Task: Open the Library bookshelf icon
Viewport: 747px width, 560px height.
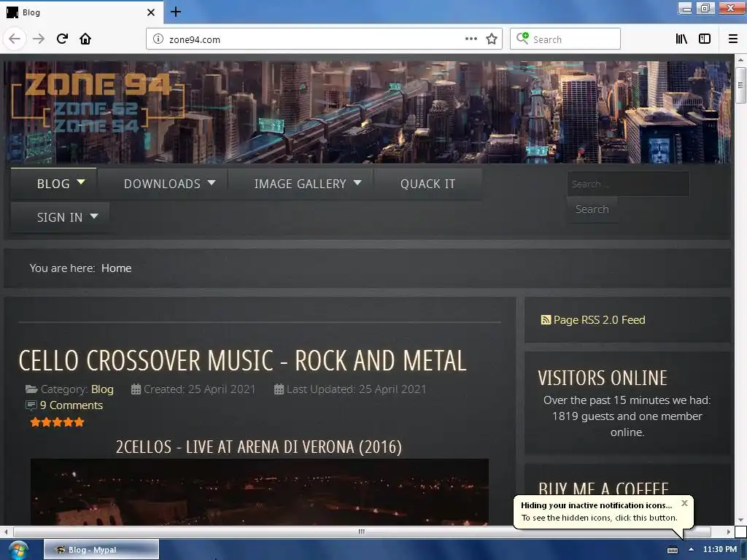Action: [x=681, y=39]
